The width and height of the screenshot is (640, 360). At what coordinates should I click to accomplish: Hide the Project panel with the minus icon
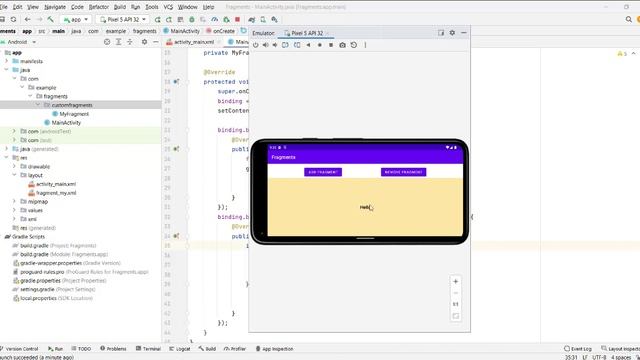click(156, 42)
